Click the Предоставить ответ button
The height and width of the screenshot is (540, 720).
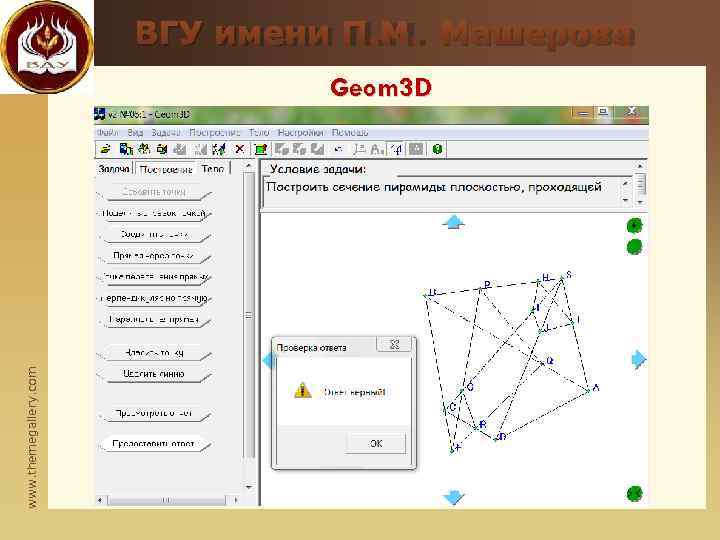153,444
